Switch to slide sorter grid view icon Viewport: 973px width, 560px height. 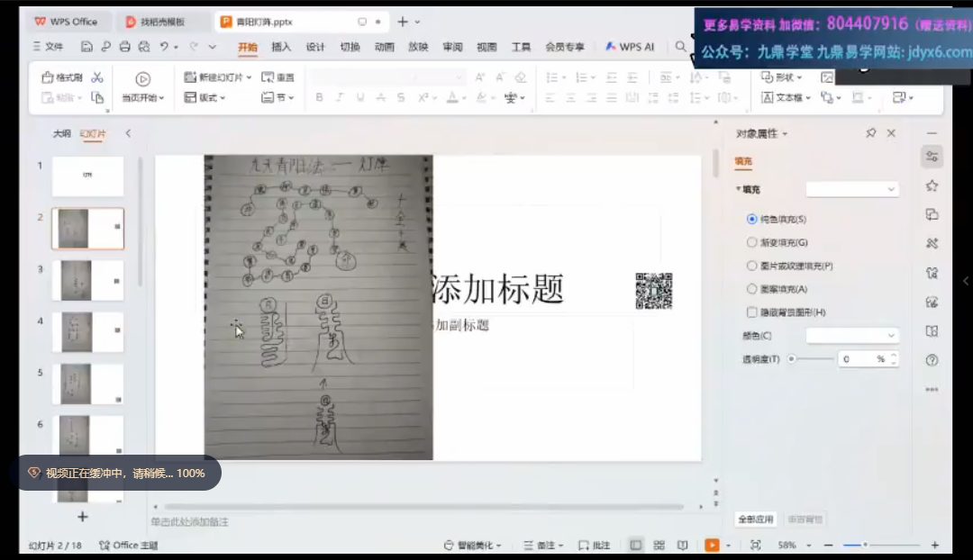(x=659, y=546)
